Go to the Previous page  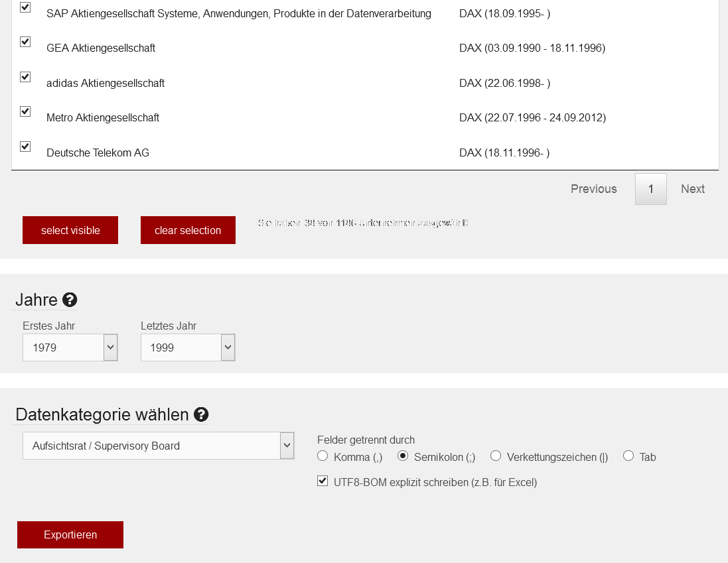coord(594,189)
